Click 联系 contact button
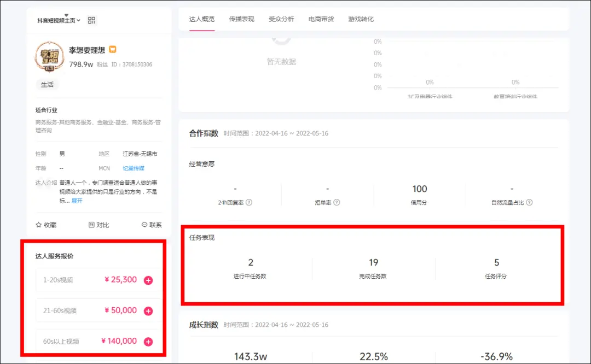Screen dimensions: 591x364 152,225
